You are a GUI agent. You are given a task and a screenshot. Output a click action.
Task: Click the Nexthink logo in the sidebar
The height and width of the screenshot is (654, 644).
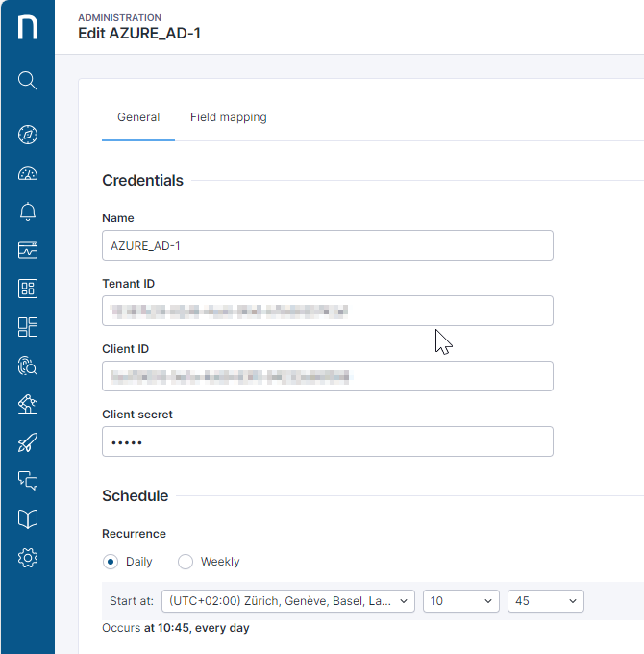pos(28,27)
